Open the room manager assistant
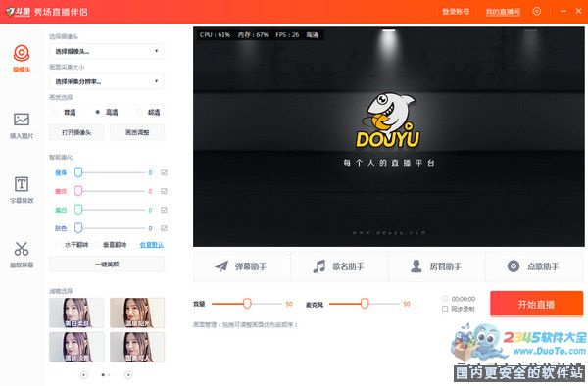Viewport: 588px width, 386px height. pos(436,266)
